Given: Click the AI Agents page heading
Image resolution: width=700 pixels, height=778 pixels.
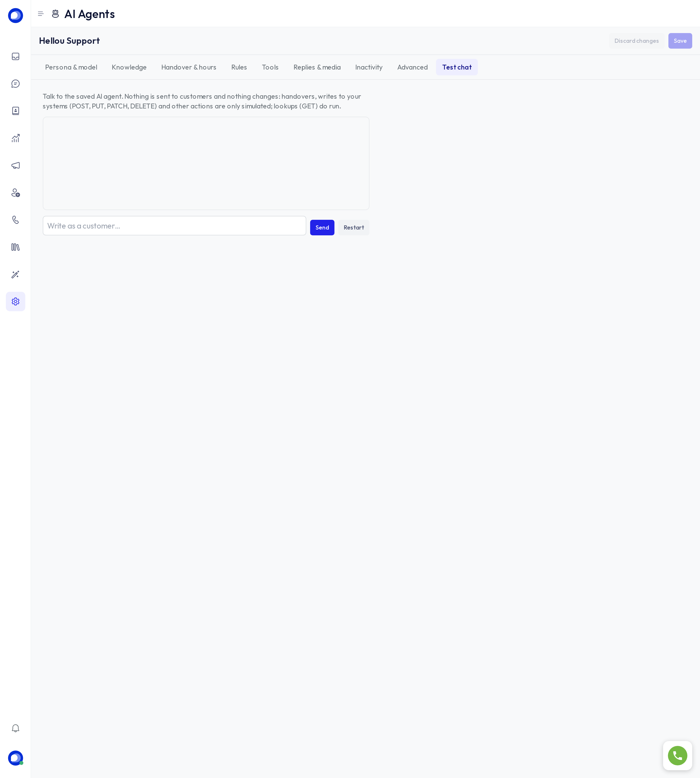Looking at the screenshot, I should 90,14.
